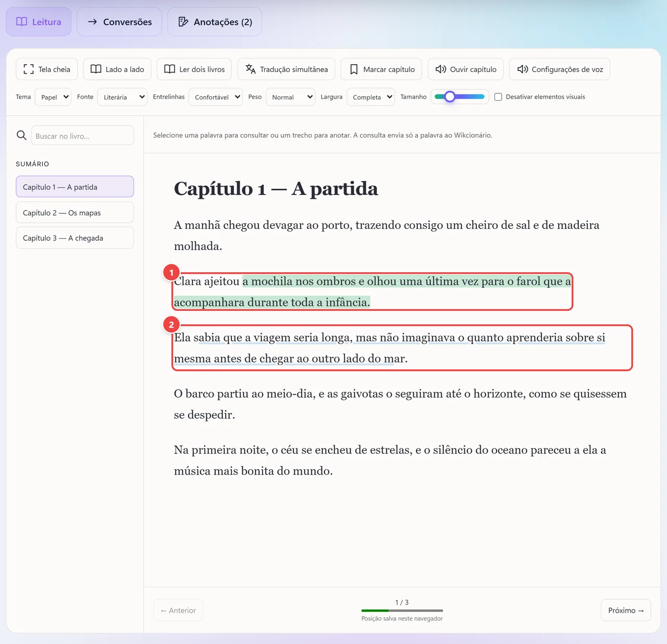This screenshot has height=644, width=667.
Task: Open Capítulo 3 — A chegada
Action: tap(75, 238)
